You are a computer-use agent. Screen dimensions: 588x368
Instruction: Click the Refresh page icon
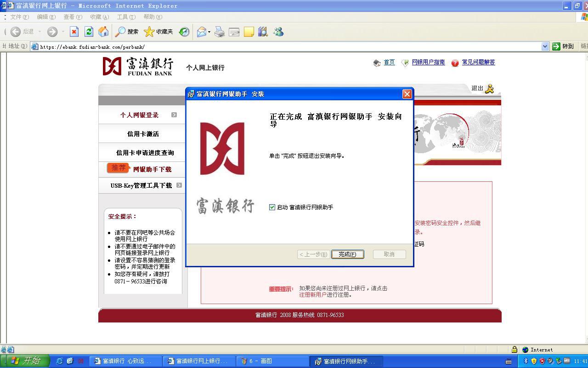(x=89, y=32)
